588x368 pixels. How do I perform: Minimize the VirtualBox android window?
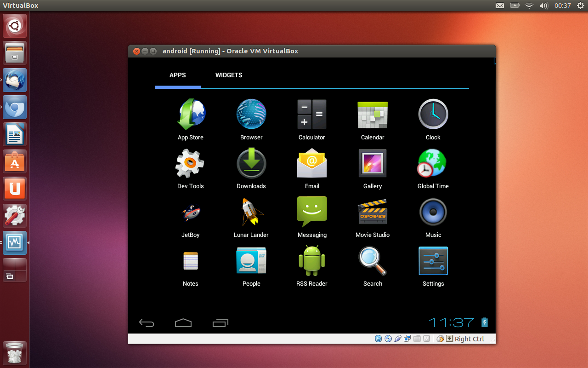pyautogui.click(x=145, y=51)
